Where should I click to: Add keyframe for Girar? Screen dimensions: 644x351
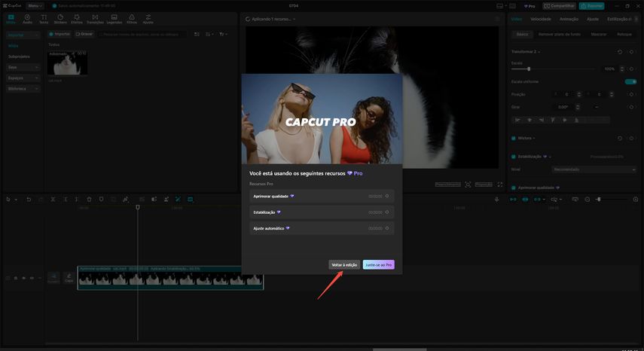coord(632,107)
